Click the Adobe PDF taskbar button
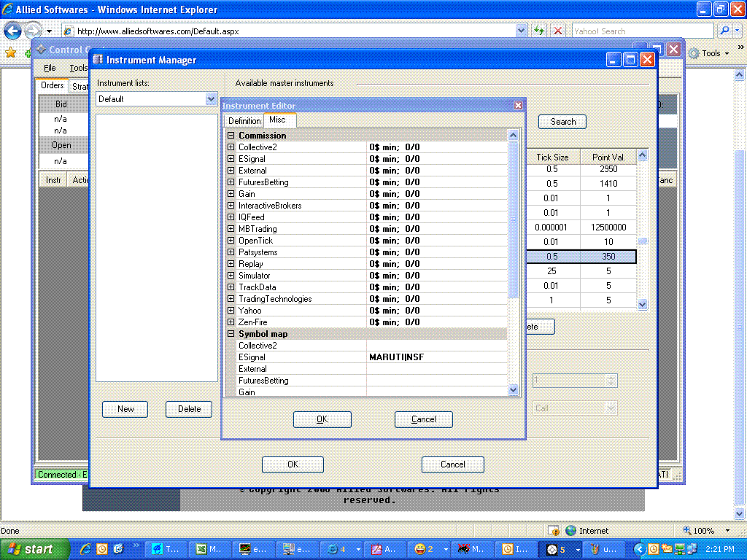Screen dimensions: 747x560 pyautogui.click(x=384, y=549)
